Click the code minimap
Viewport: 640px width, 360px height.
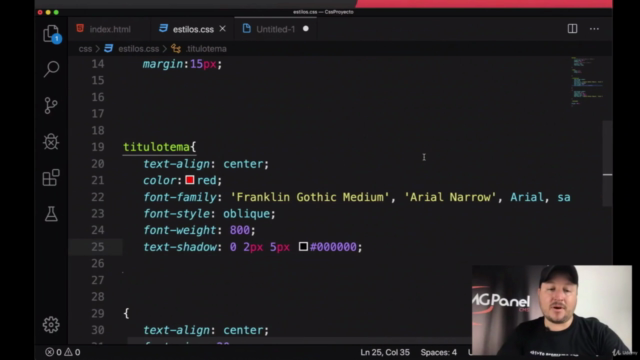pyautogui.click(x=587, y=82)
